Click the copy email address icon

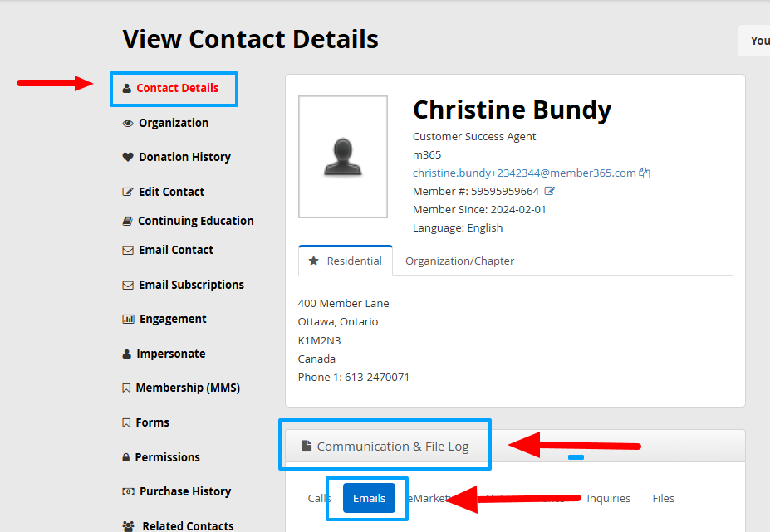point(645,173)
